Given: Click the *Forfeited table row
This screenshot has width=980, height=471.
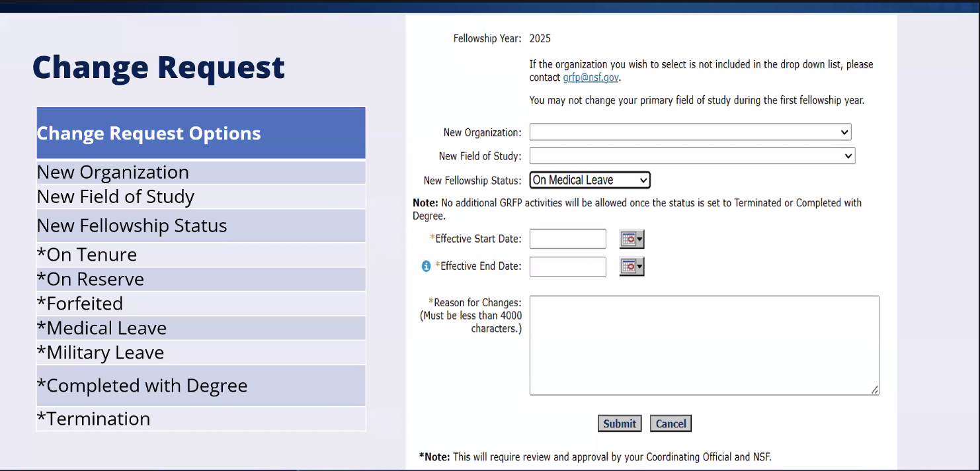Looking at the screenshot, I should click(x=201, y=304).
